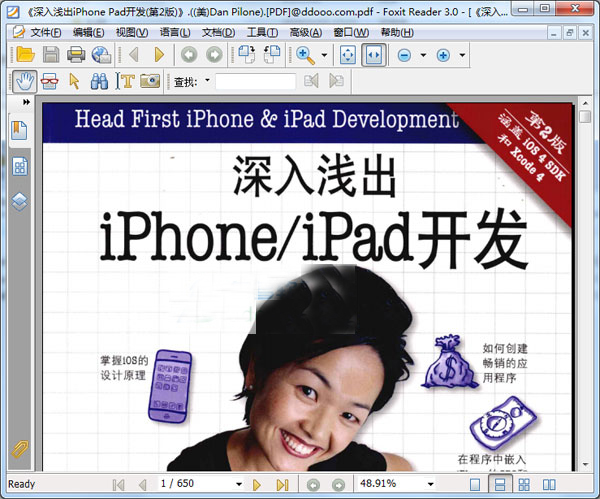Switch to Single Page layout
Image resolution: width=600 pixels, height=499 pixels.
475,484
